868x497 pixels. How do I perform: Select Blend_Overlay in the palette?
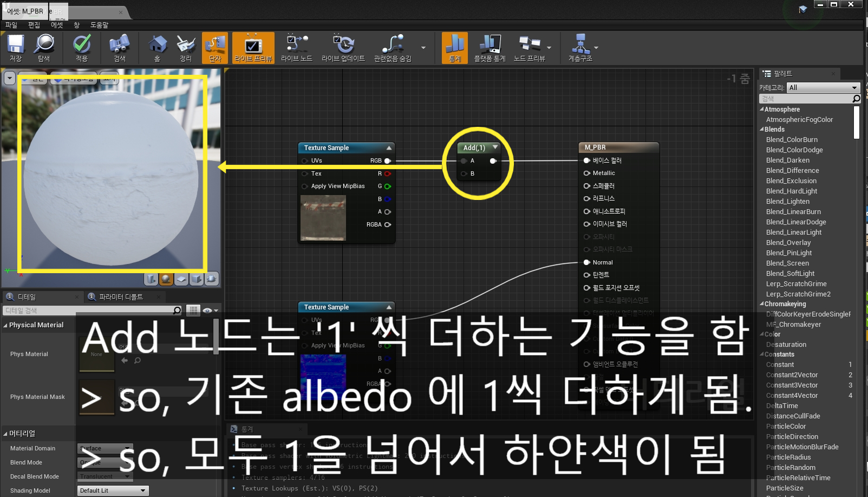pos(788,243)
